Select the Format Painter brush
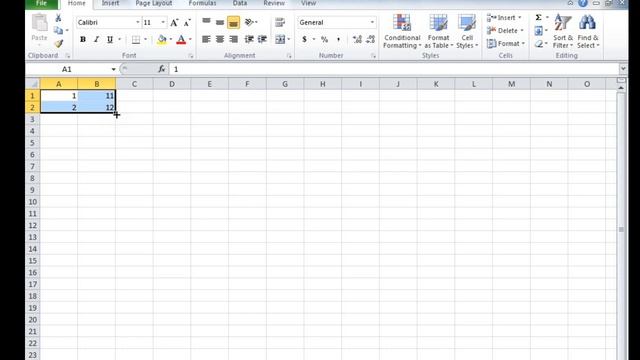 click(58, 43)
